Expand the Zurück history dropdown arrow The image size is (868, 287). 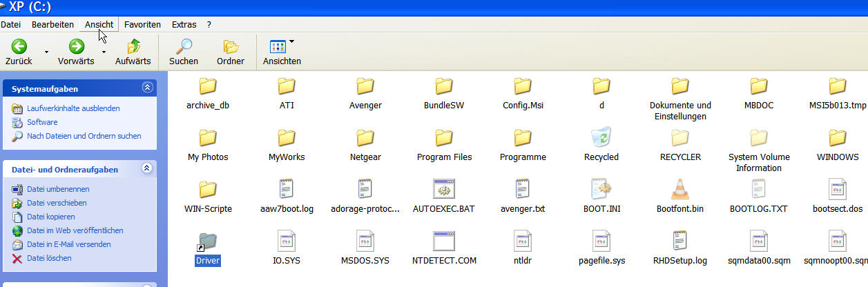coord(46,52)
